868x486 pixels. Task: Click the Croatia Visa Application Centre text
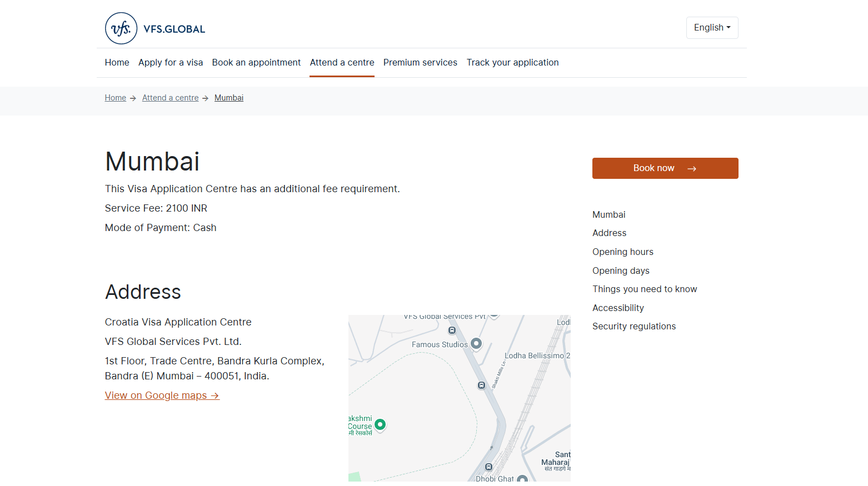click(178, 322)
